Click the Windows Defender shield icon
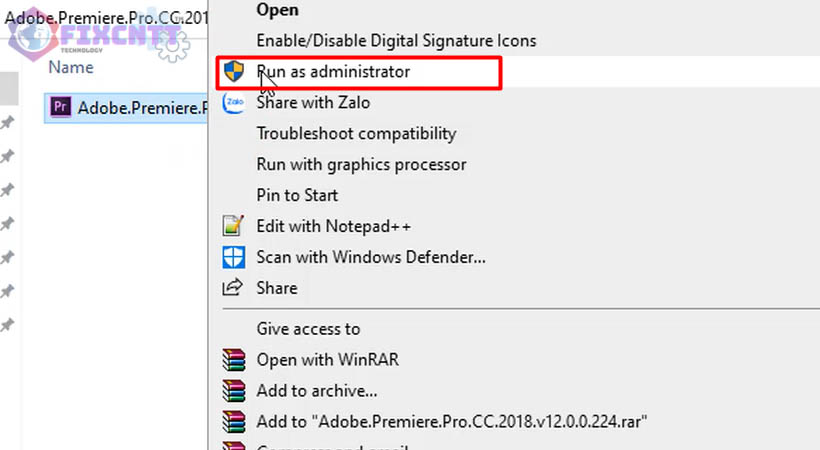 [233, 257]
